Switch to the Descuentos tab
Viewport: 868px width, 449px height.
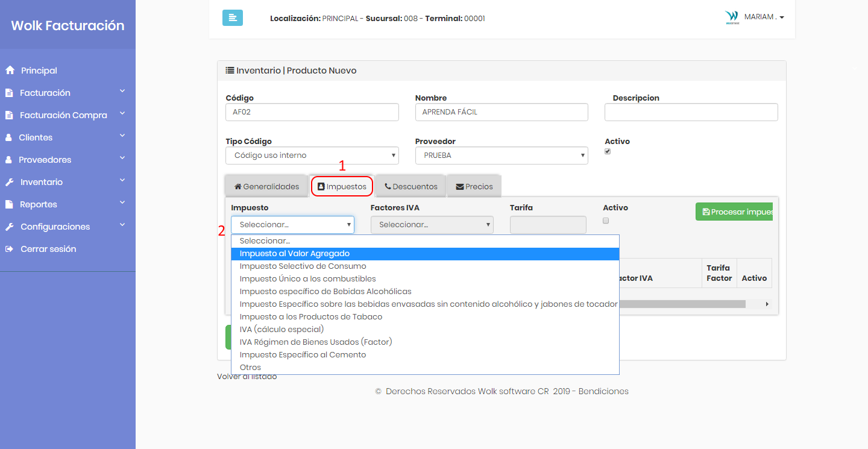(411, 186)
